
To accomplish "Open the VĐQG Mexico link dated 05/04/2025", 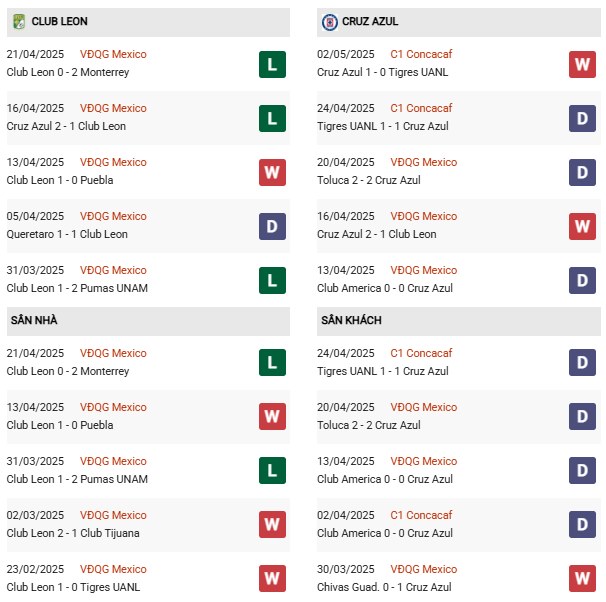I will (113, 216).
